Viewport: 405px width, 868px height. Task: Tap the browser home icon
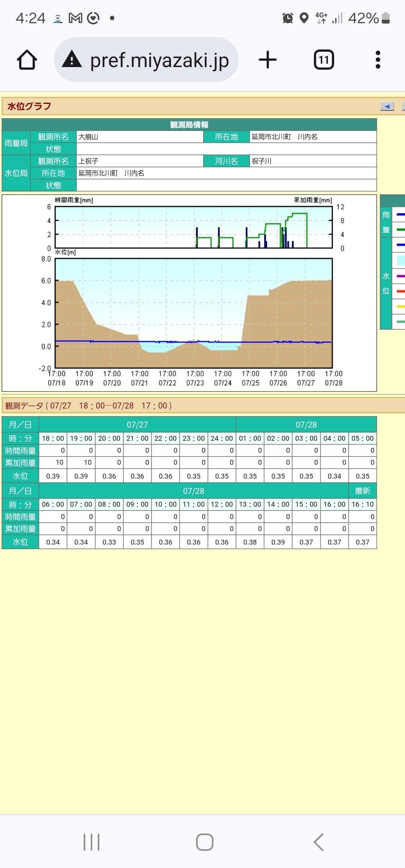coord(27,60)
